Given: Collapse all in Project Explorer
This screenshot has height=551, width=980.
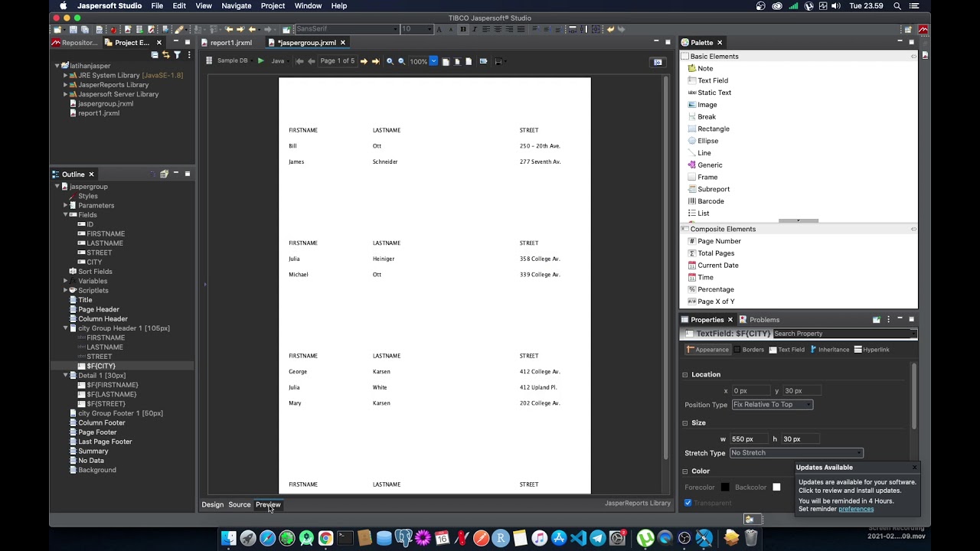Looking at the screenshot, I should (155, 55).
